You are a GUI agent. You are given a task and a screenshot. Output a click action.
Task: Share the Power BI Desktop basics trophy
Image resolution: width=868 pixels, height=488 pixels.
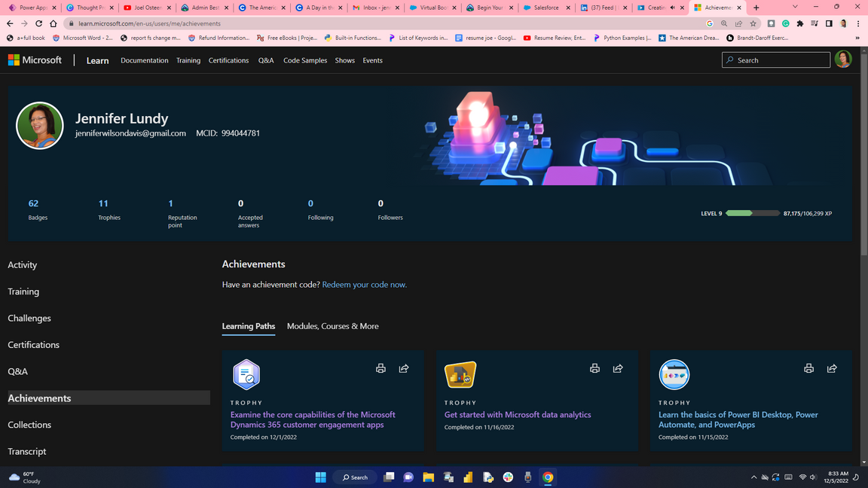point(832,368)
